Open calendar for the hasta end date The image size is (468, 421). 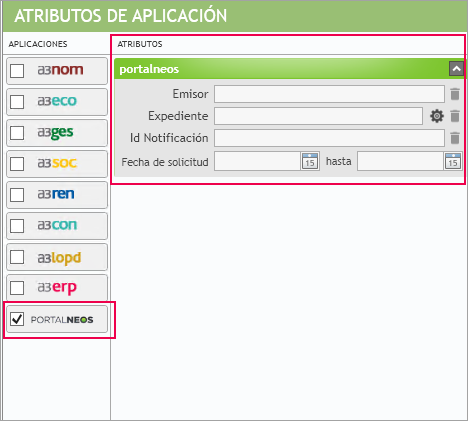coord(453,161)
